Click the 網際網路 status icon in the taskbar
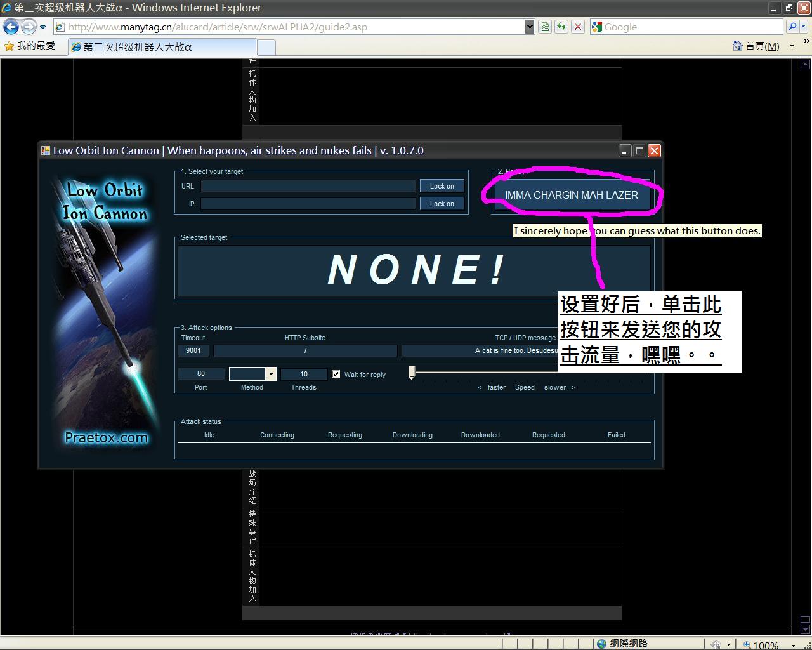812x650 pixels. [x=600, y=642]
